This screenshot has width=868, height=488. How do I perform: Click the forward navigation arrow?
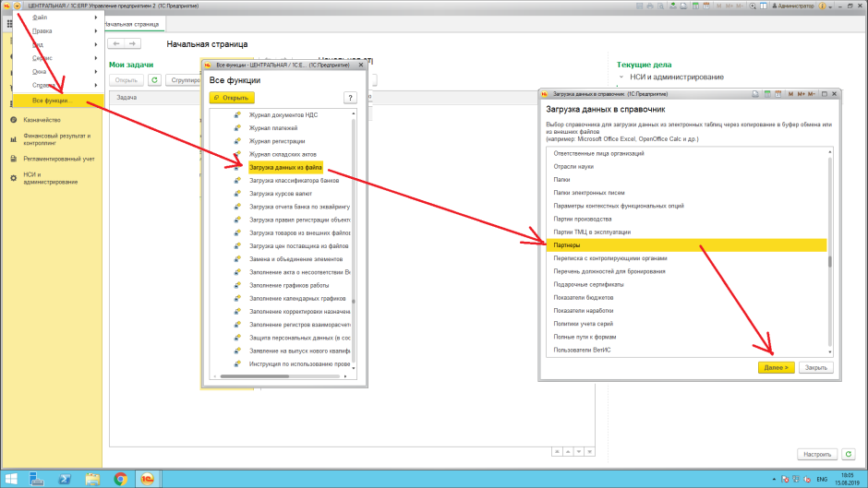132,43
